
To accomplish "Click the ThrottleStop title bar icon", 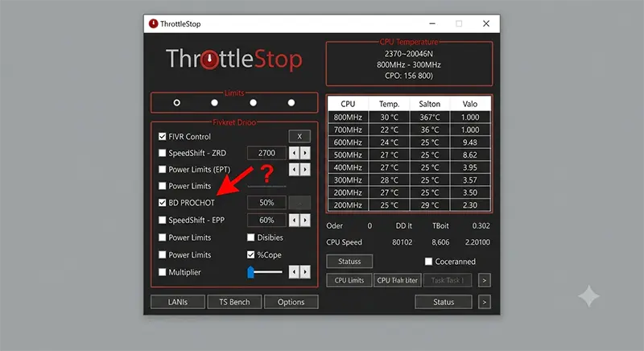I will pyautogui.click(x=153, y=23).
